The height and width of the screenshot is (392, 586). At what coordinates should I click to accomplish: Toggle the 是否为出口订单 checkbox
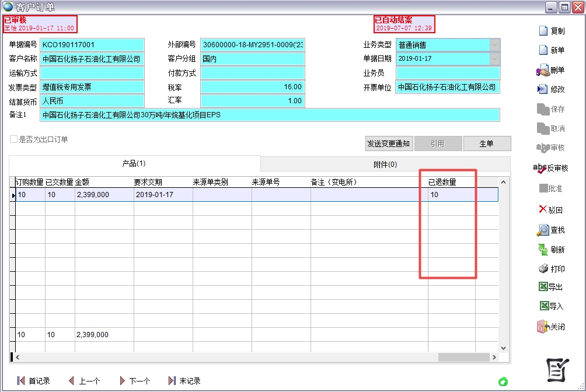(x=13, y=139)
